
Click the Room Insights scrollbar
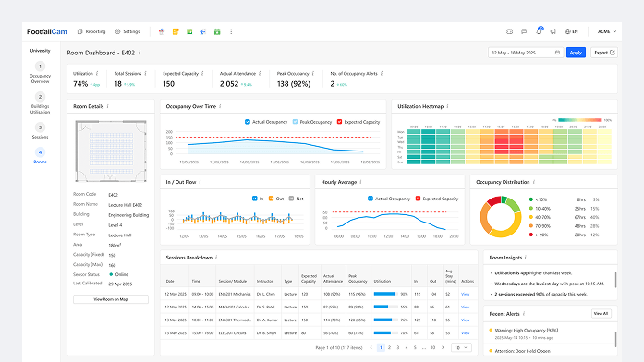[615, 280]
